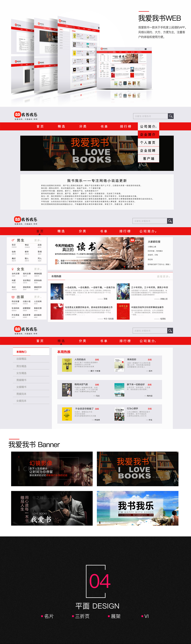The width and height of the screenshot is (191, 644).
Task: Click 连载 tag beside 行为心理学
Action: [150, 409]
